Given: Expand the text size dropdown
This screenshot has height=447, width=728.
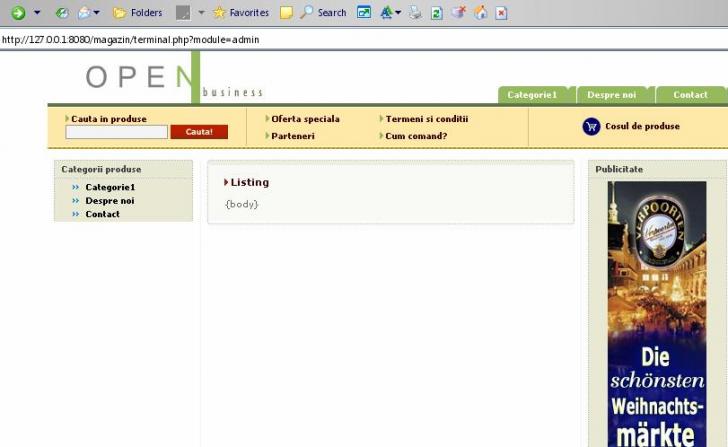Looking at the screenshot, I should coord(398,13).
